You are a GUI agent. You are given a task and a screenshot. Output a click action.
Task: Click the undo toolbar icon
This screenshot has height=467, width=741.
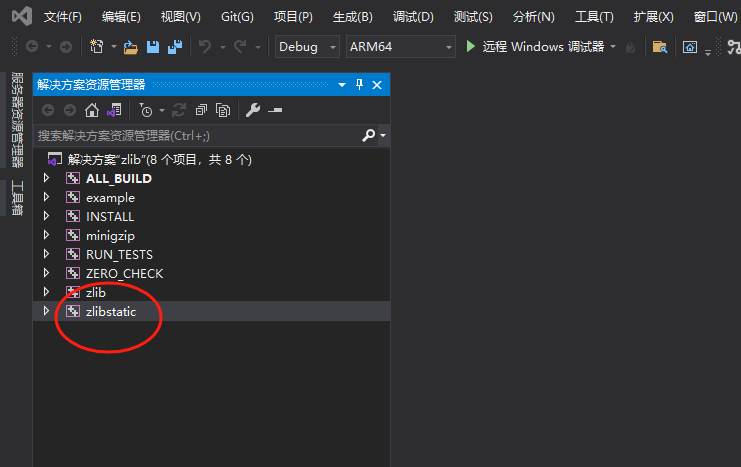(x=205, y=46)
